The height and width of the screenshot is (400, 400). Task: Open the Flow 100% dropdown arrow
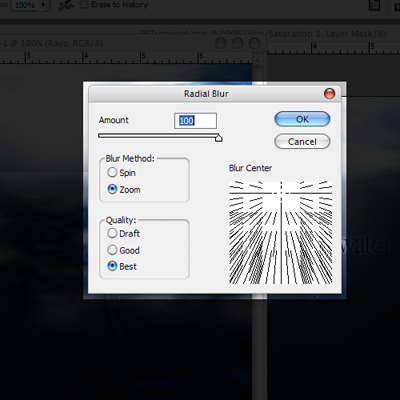pos(43,5)
